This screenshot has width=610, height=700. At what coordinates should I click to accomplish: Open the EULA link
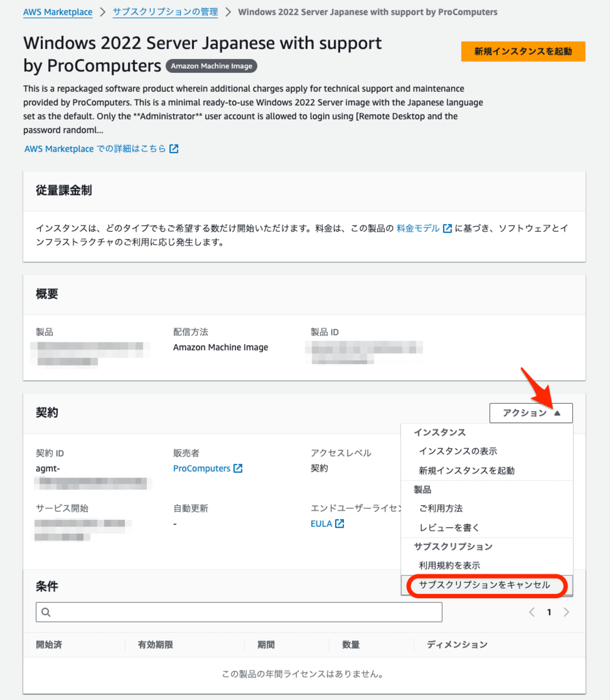pyautogui.click(x=321, y=524)
